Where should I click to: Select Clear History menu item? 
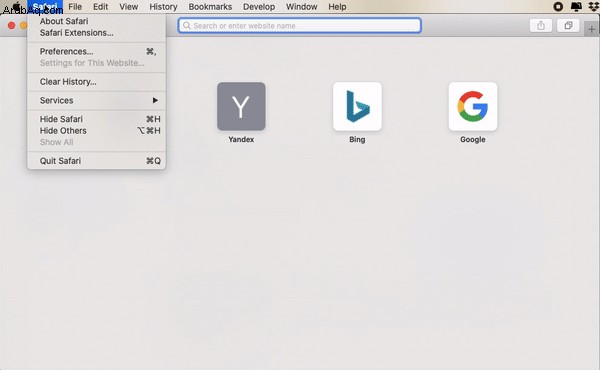[96, 81]
